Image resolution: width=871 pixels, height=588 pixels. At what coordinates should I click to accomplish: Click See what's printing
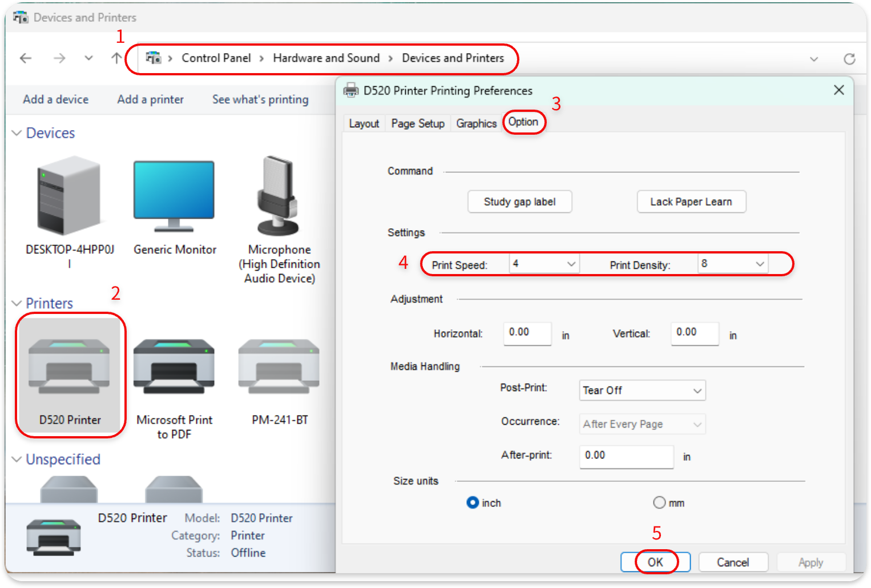[260, 99]
